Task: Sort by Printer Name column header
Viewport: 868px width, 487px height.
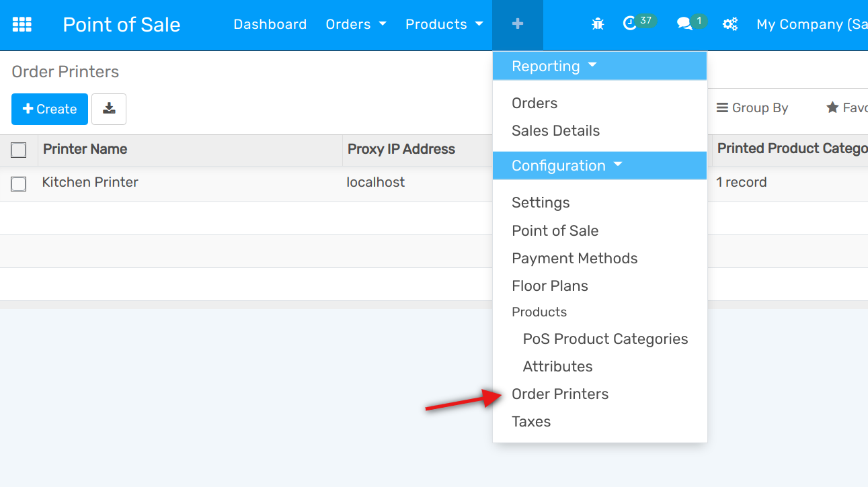Action: tap(85, 149)
